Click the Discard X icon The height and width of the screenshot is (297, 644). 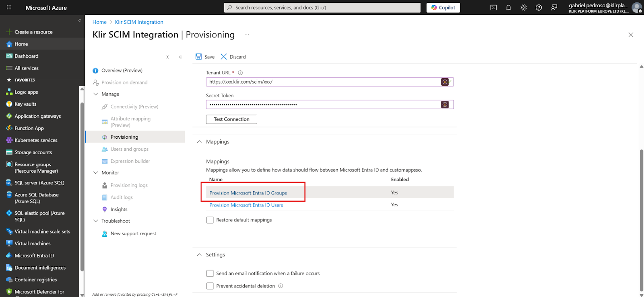coord(224,57)
